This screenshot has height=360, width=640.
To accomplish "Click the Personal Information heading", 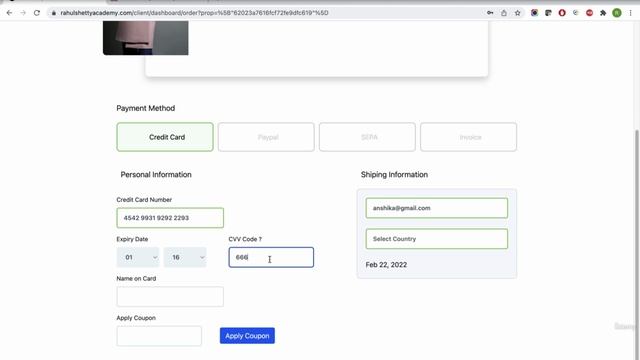I will click(156, 175).
